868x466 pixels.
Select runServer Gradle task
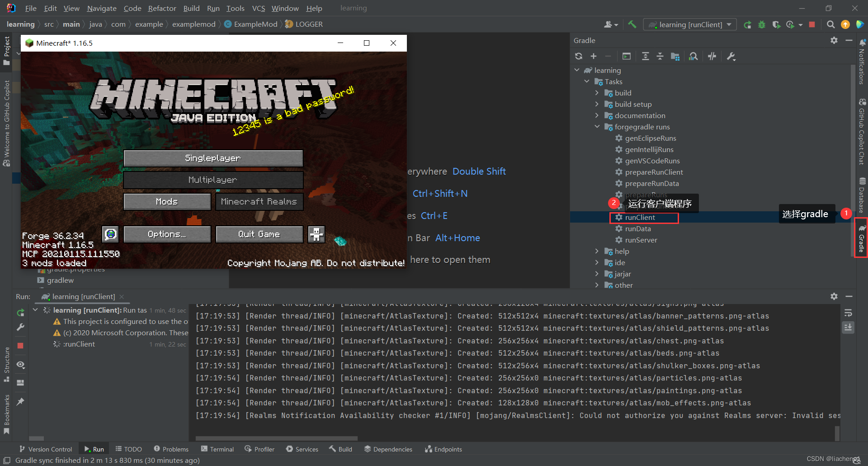(641, 240)
